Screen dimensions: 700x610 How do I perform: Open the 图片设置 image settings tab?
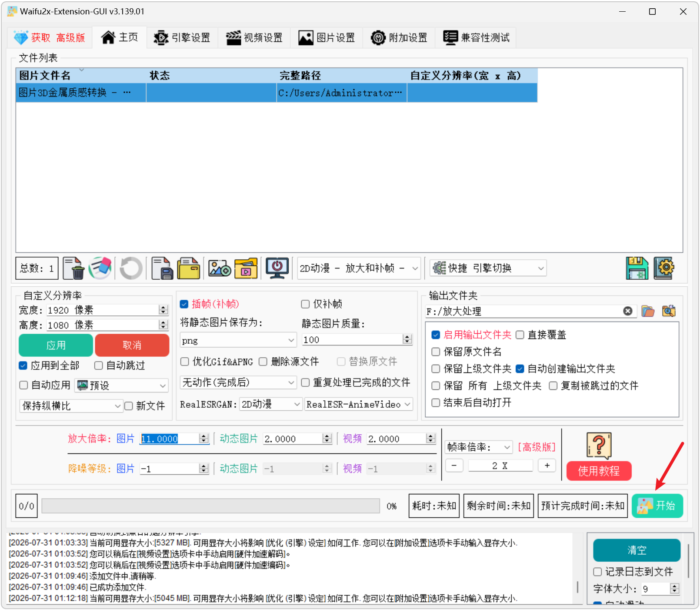[327, 38]
